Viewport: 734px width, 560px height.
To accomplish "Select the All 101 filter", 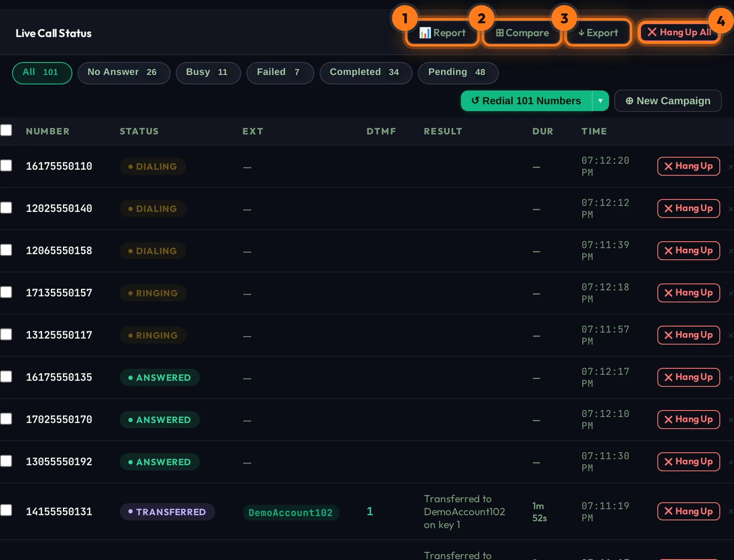I will point(42,72).
